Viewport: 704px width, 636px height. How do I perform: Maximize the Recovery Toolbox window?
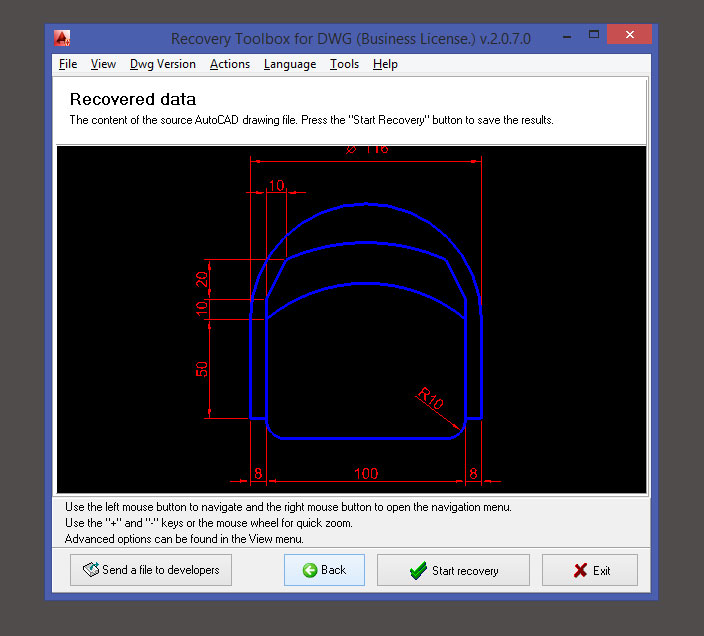point(594,35)
